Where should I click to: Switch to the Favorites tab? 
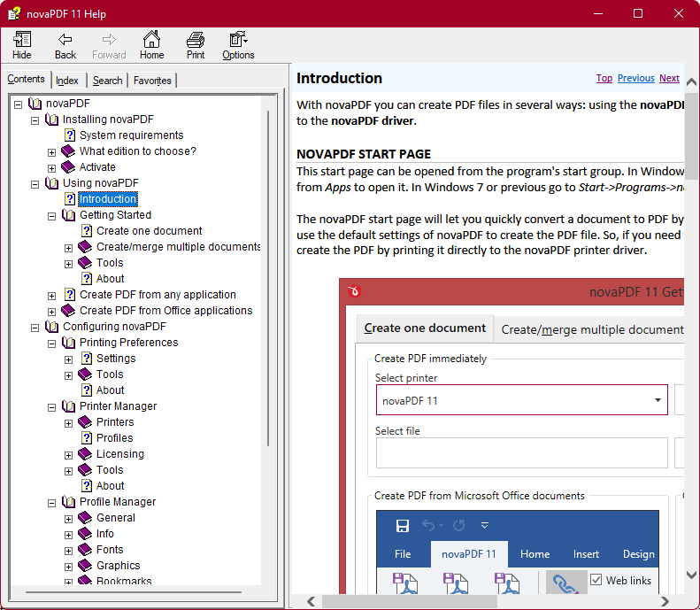tap(152, 81)
